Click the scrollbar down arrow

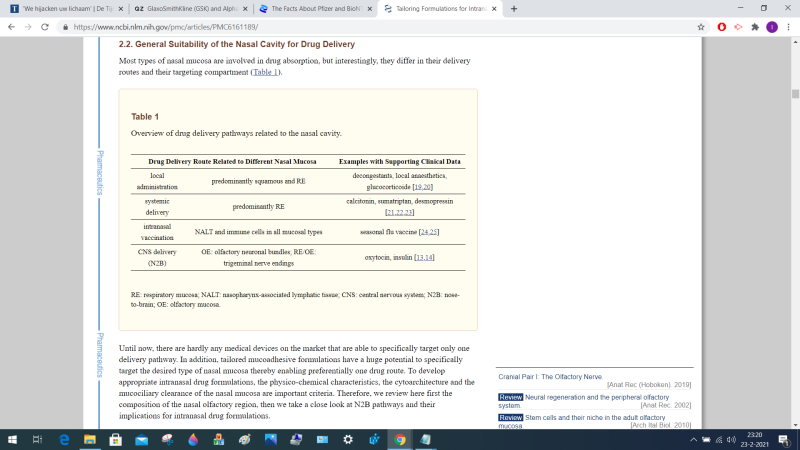795,425
